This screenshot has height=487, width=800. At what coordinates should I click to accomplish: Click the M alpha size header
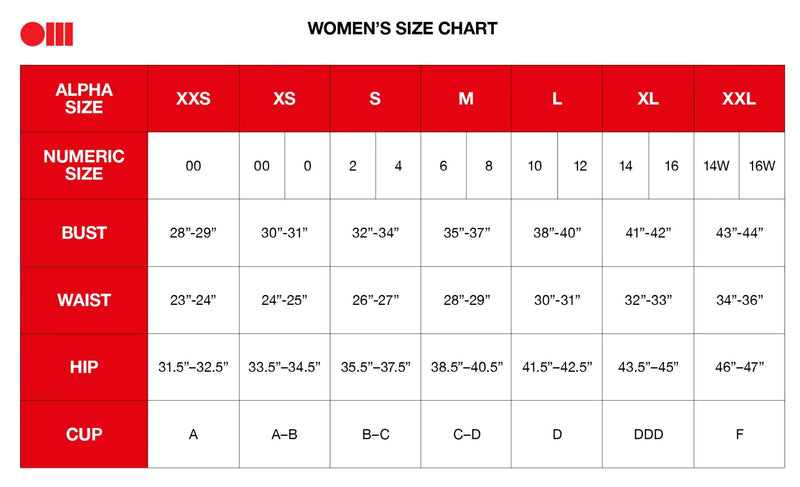pos(466,99)
